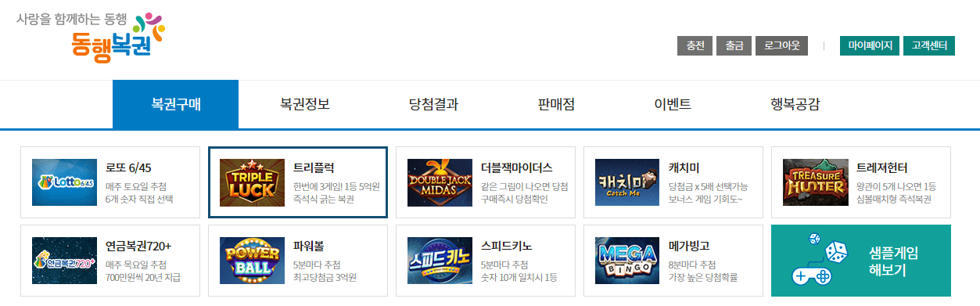Open the 연금복권720+ thumbnail image
The width and height of the screenshot is (980, 306).
pos(64,261)
